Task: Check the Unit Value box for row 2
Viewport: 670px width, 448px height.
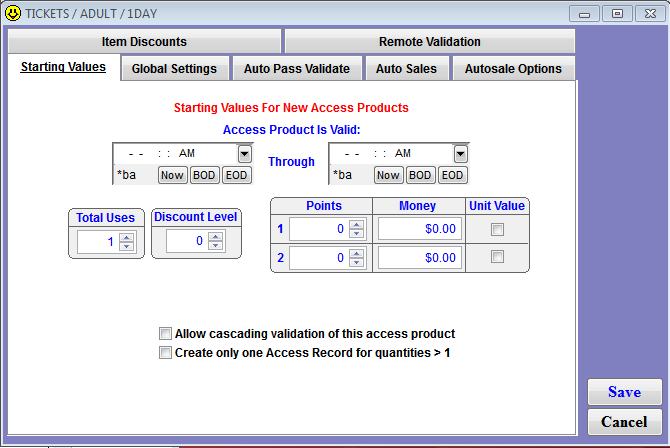Action: (497, 256)
